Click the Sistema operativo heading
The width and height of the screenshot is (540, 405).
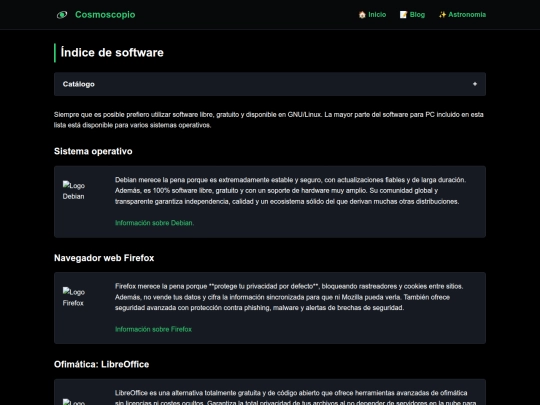tap(93, 151)
